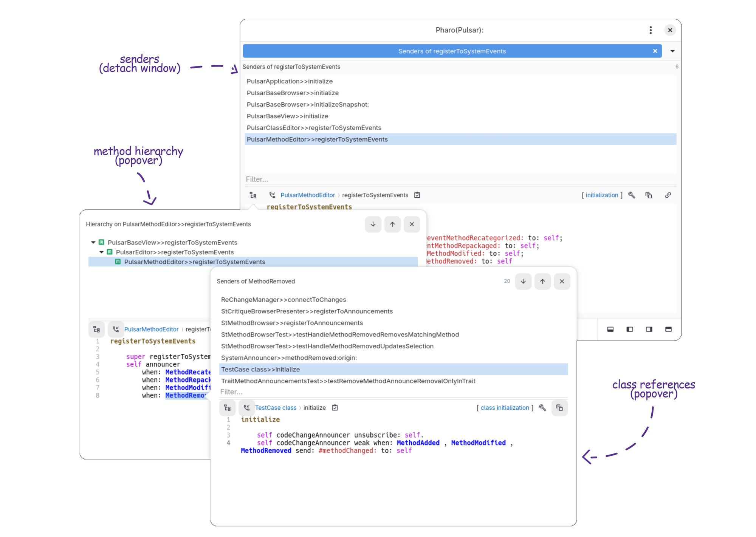Select the Senders of registerToSystemEvents tab
The height and width of the screenshot is (537, 756).
click(x=452, y=51)
